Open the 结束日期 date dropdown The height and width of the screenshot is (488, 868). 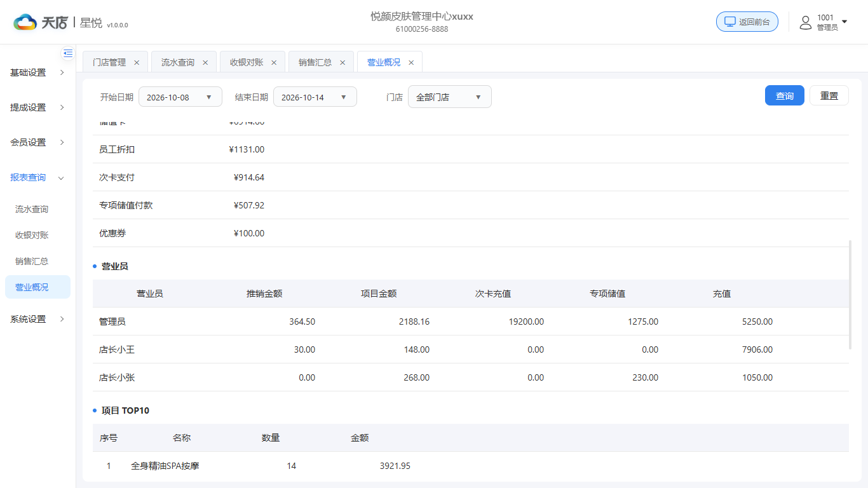pyautogui.click(x=315, y=97)
